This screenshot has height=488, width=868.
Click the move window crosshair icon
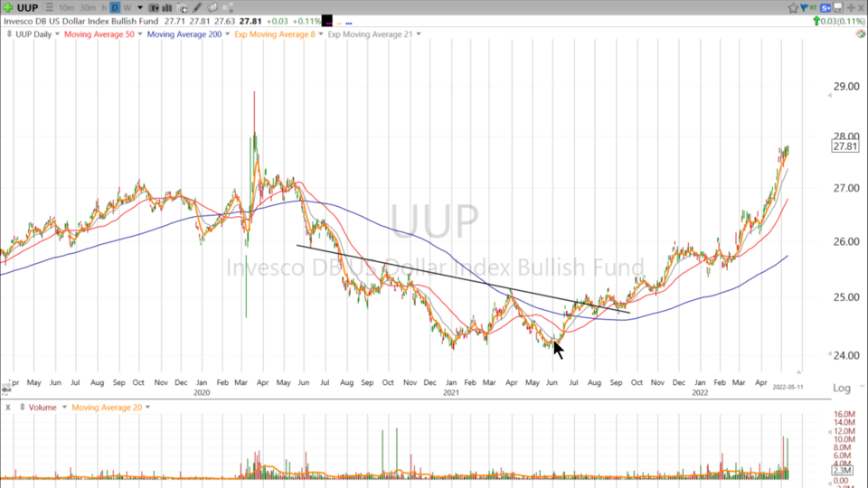(x=851, y=8)
